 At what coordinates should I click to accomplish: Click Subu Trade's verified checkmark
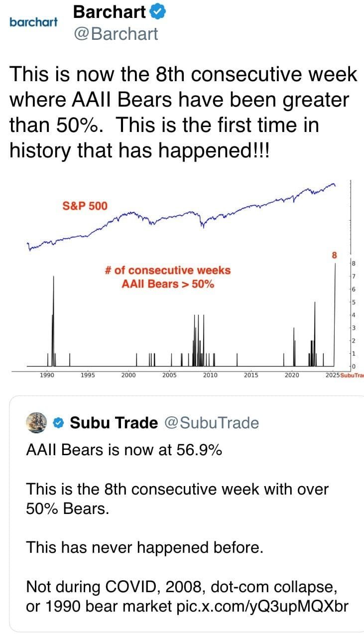(x=58, y=422)
